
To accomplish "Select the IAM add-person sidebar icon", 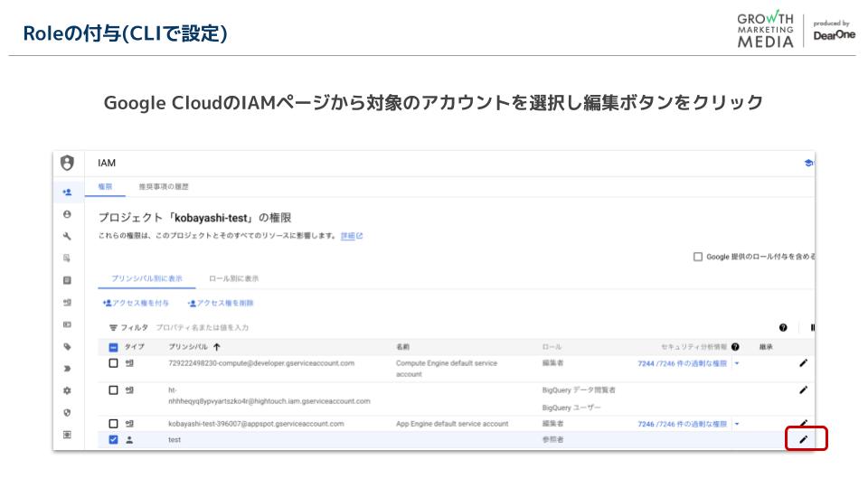I will coord(67,192).
